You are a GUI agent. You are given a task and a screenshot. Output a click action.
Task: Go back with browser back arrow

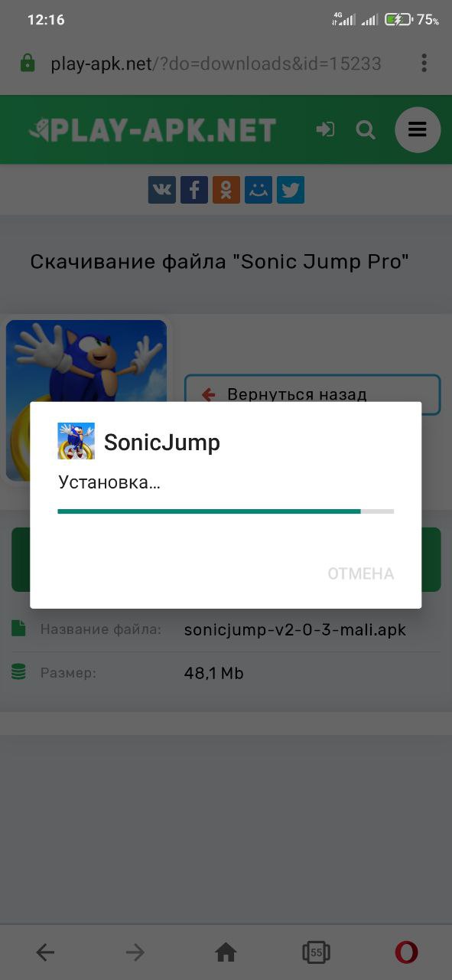click(x=45, y=952)
